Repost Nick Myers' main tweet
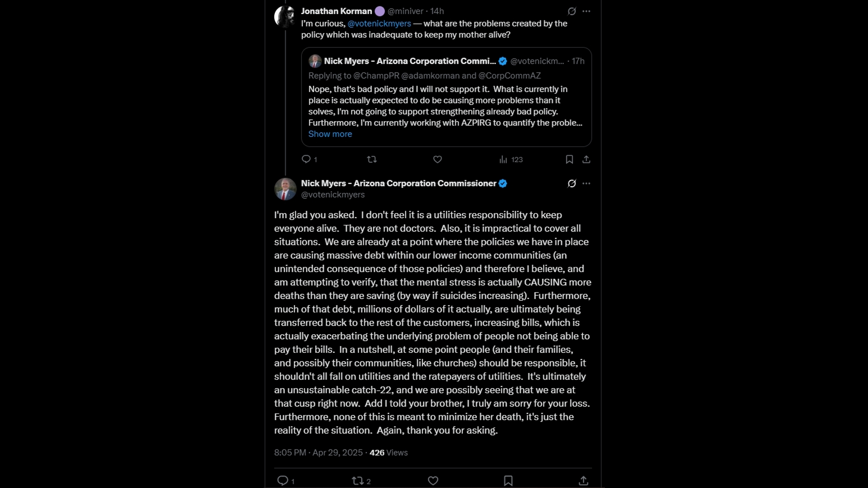 coord(358,481)
